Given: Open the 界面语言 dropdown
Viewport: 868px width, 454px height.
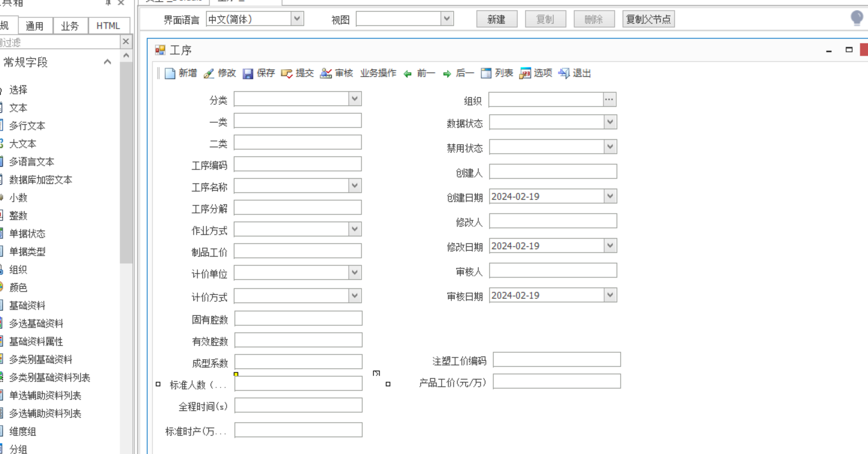Looking at the screenshot, I should [x=297, y=19].
